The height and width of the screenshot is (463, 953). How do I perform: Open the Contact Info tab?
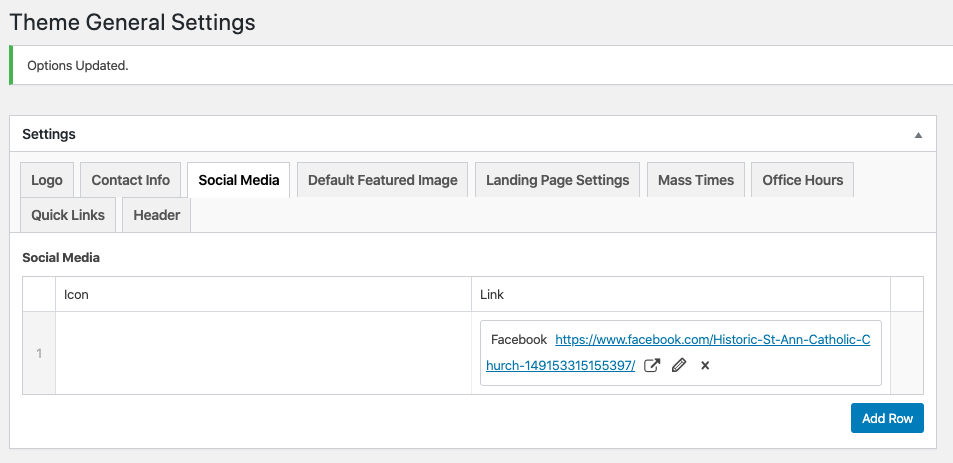click(131, 180)
